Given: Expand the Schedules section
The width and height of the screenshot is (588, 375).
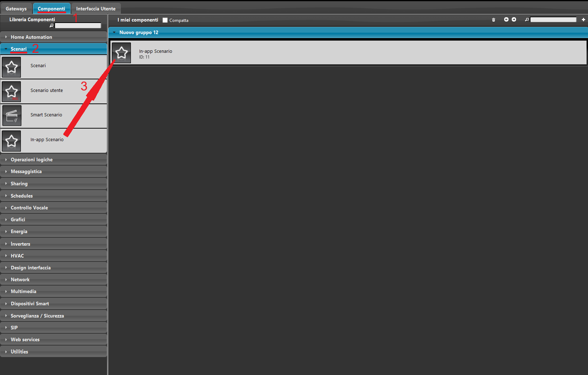Looking at the screenshot, I should (54, 196).
